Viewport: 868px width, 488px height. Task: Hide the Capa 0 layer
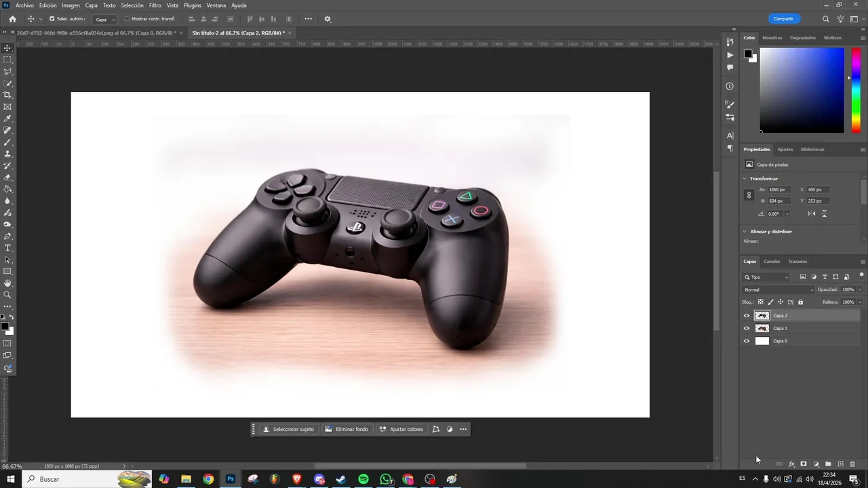point(747,341)
